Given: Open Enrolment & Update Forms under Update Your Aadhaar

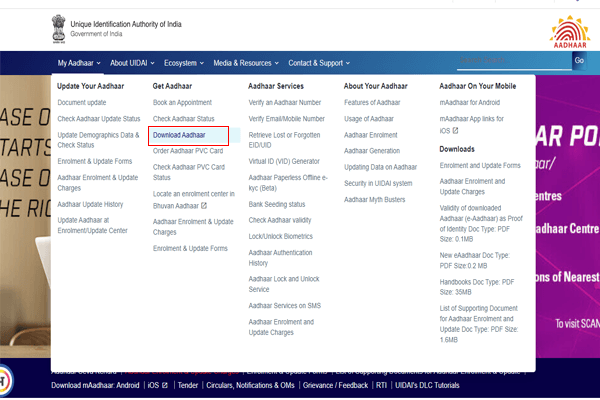Looking at the screenshot, I should (x=95, y=161).
